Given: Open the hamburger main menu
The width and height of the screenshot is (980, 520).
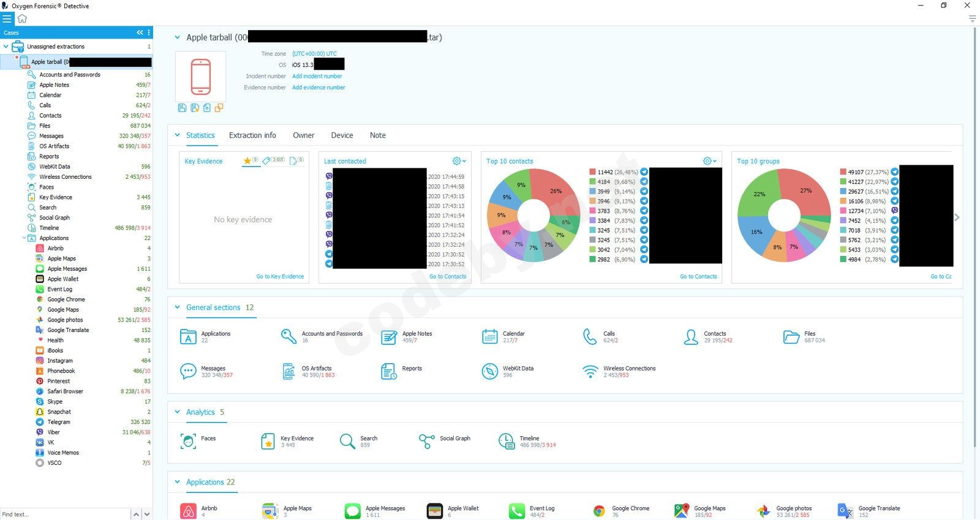Looking at the screenshot, I should point(7,19).
